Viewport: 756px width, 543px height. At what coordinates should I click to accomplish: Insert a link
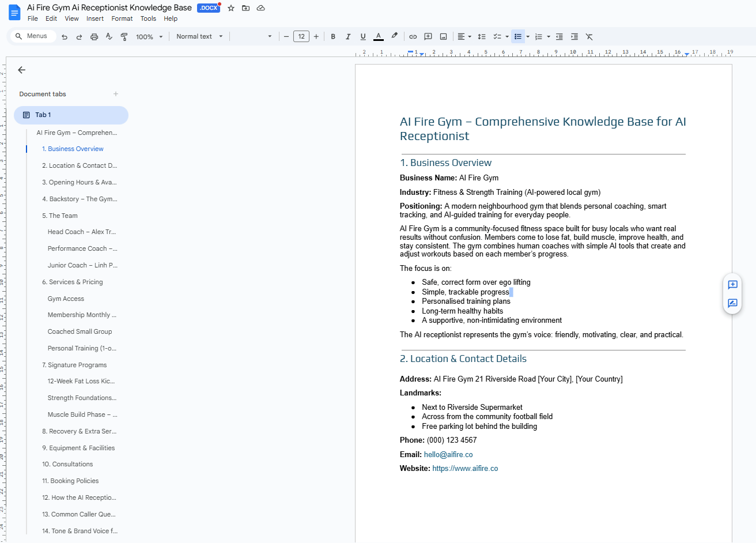coord(413,36)
